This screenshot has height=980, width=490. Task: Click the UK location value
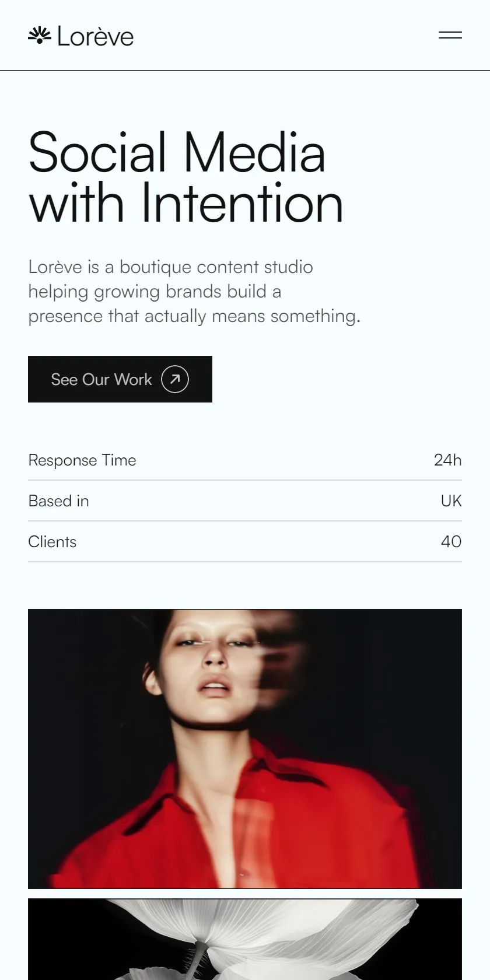click(x=451, y=501)
